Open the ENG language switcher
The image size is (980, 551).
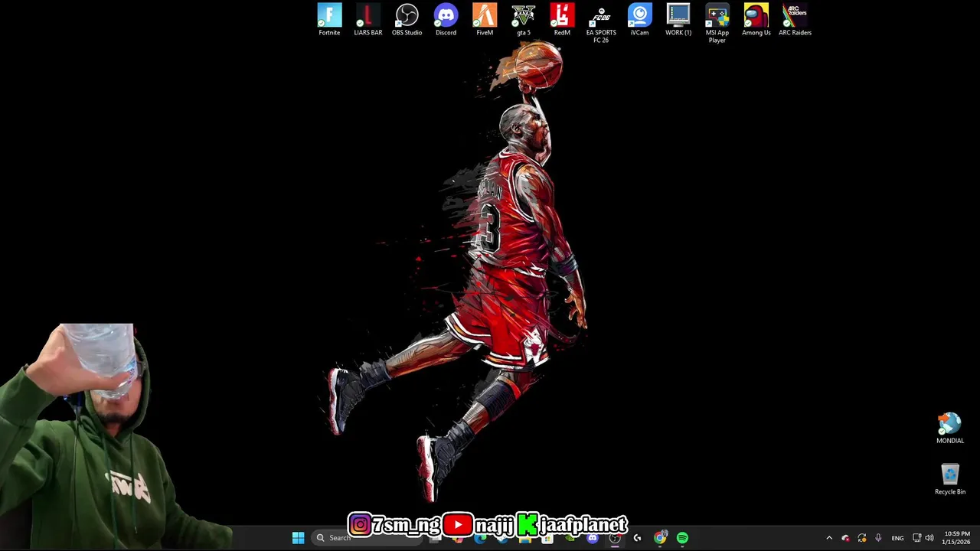pyautogui.click(x=897, y=538)
